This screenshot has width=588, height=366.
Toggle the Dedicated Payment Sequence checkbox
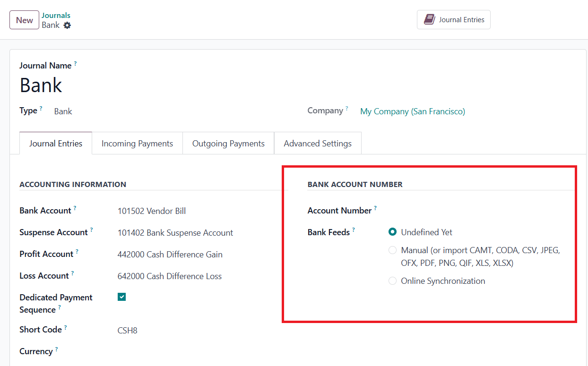[122, 297]
